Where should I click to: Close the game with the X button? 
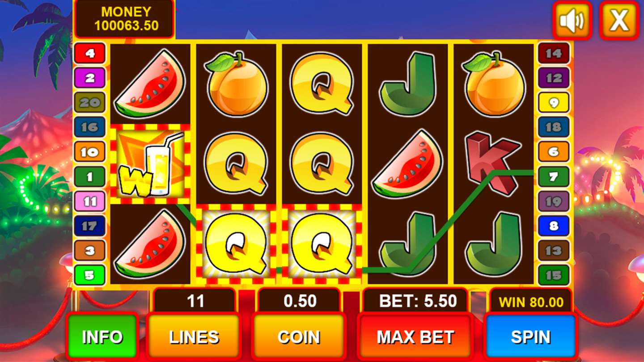619,20
